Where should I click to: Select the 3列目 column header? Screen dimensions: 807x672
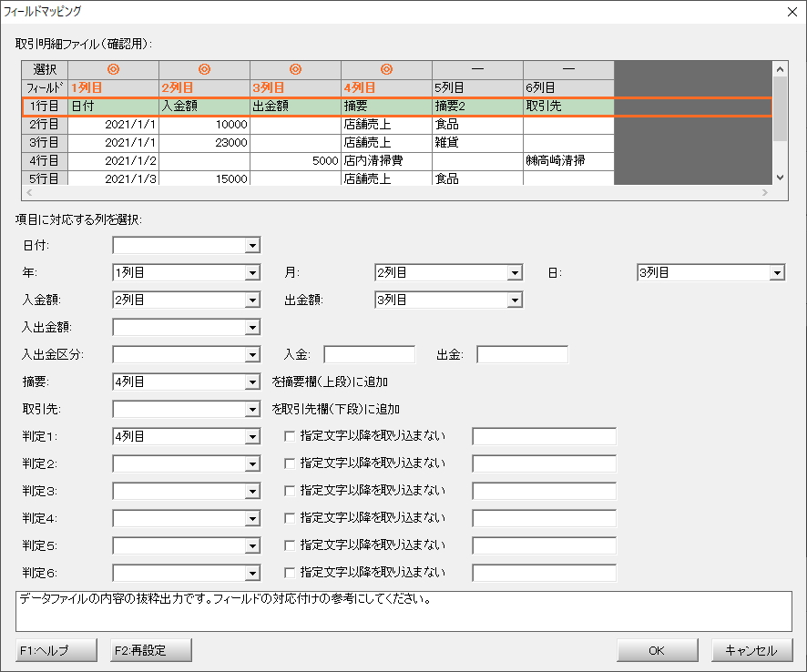(x=295, y=87)
